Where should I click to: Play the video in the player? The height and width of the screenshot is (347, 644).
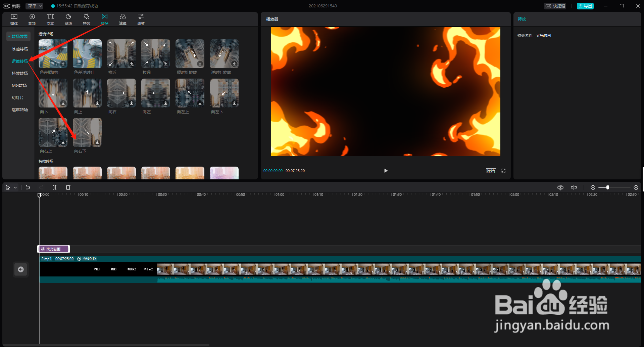386,171
